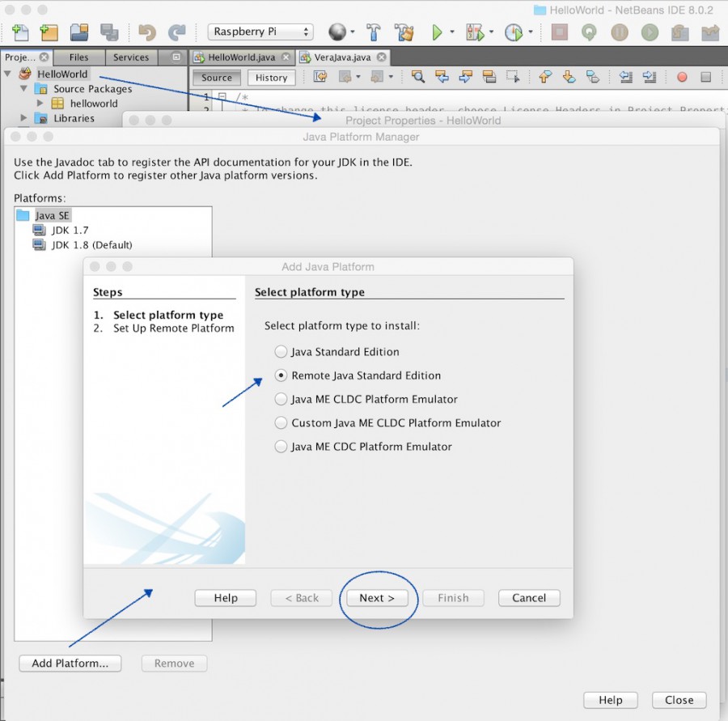Click the Toggle Rectangular Selection icon

(x=513, y=77)
